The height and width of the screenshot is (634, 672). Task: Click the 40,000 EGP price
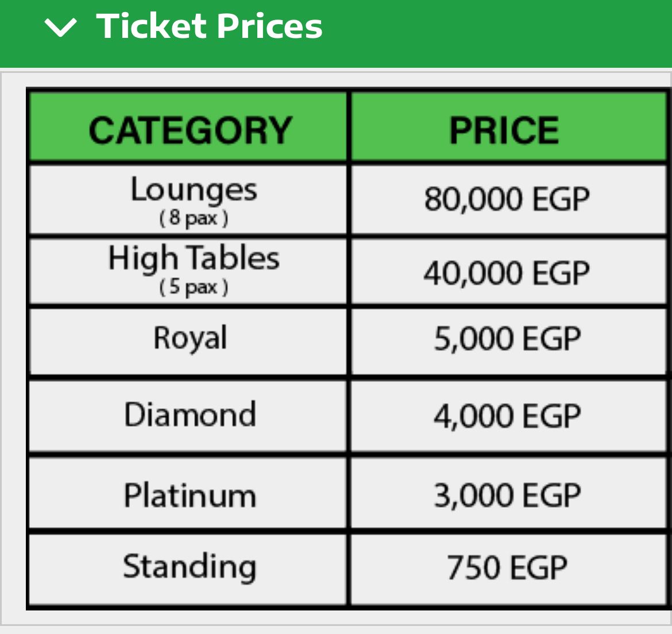point(507,273)
